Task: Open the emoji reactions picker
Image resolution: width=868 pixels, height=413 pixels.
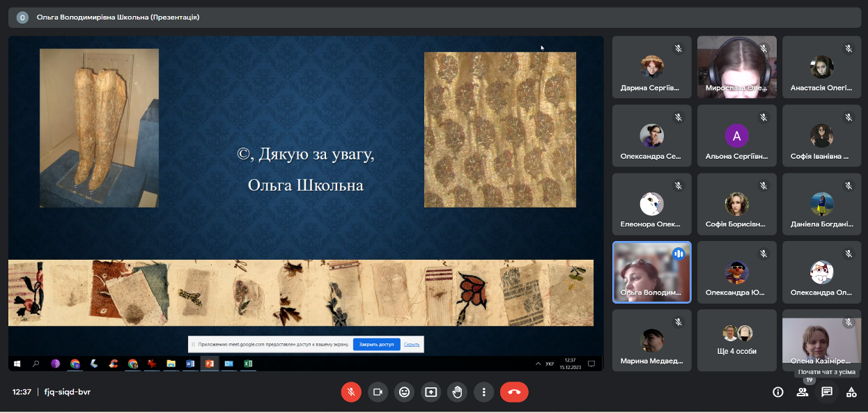Action: click(x=404, y=392)
